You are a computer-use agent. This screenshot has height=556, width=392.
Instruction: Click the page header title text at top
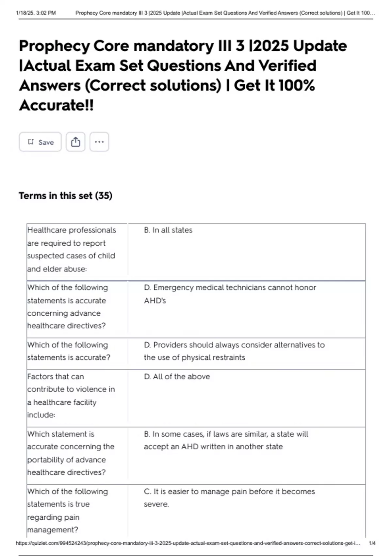point(225,13)
